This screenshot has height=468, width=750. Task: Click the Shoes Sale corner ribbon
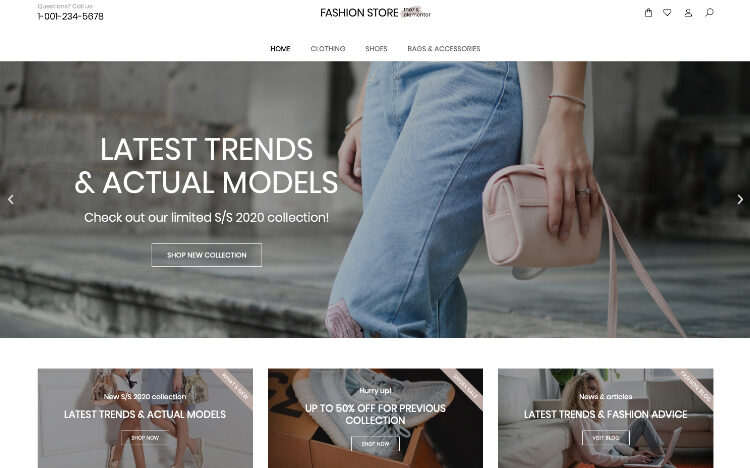click(465, 386)
